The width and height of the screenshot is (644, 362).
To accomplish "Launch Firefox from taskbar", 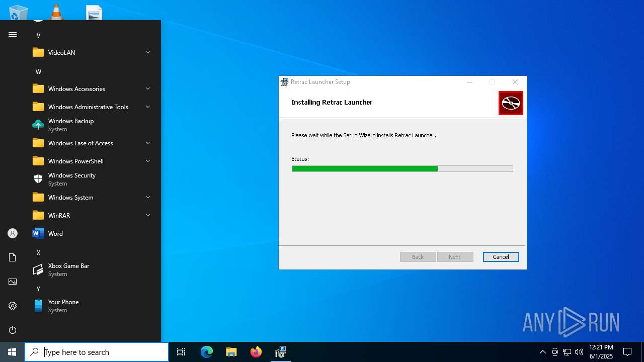I will click(256, 352).
